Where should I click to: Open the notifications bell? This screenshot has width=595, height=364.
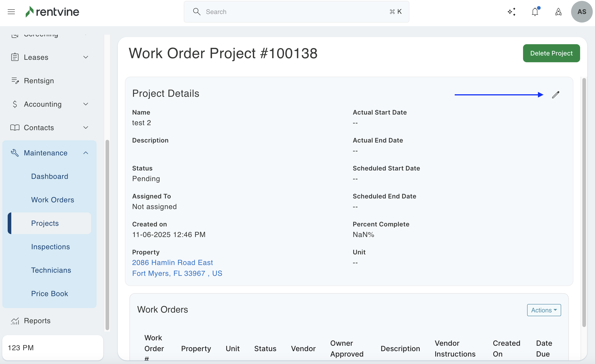click(x=535, y=12)
